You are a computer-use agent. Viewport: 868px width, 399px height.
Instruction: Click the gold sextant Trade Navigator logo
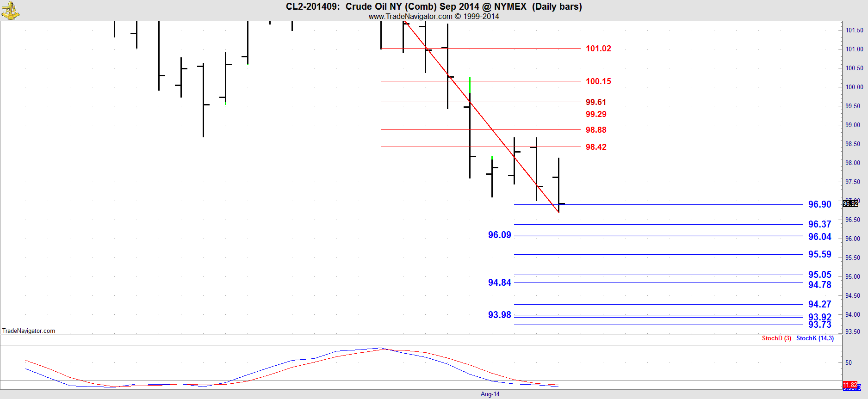tap(10, 10)
